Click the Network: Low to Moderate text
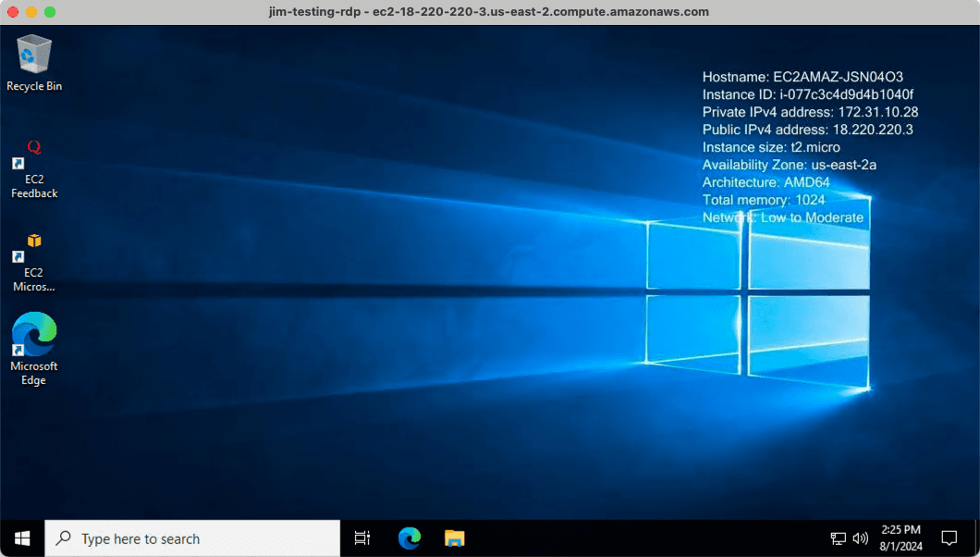The width and height of the screenshot is (980, 557). point(782,217)
